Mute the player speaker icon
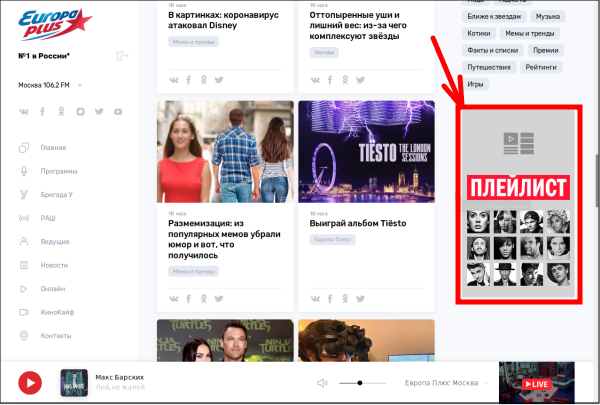The image size is (600, 405). point(322,383)
